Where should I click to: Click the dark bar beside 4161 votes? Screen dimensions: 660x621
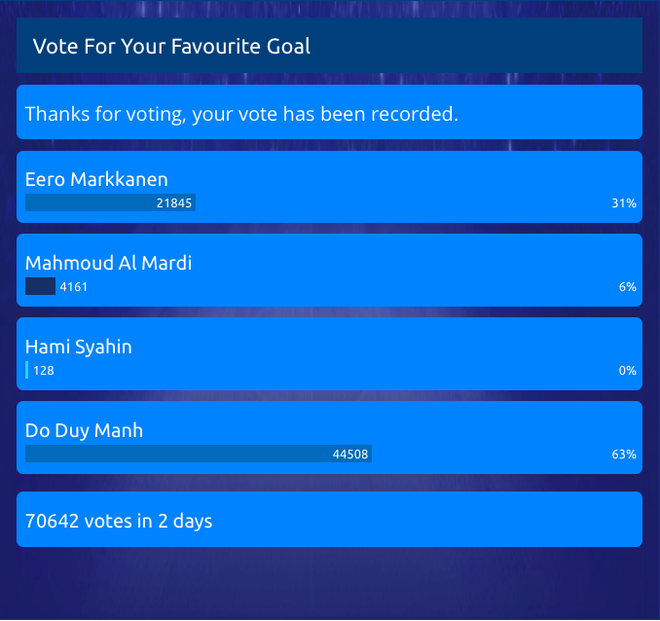coord(40,286)
